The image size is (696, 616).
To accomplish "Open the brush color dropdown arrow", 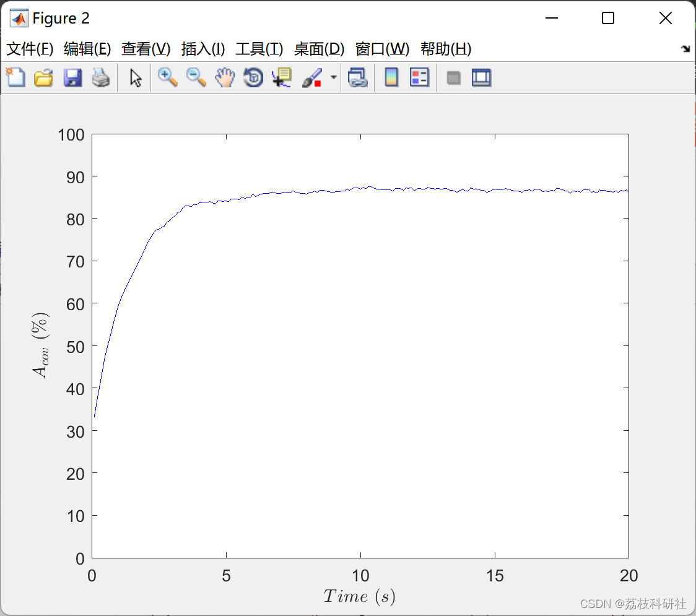I will coord(334,77).
